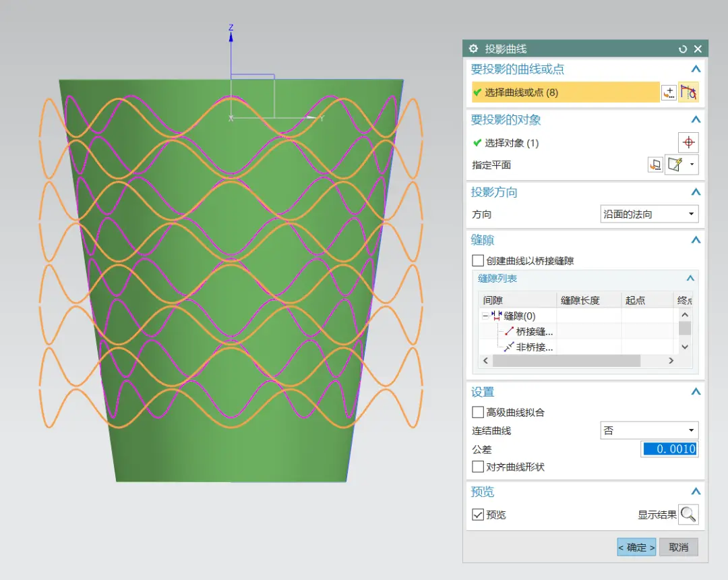Collapse the 投影方向 section
The image size is (728, 580).
coord(696,192)
